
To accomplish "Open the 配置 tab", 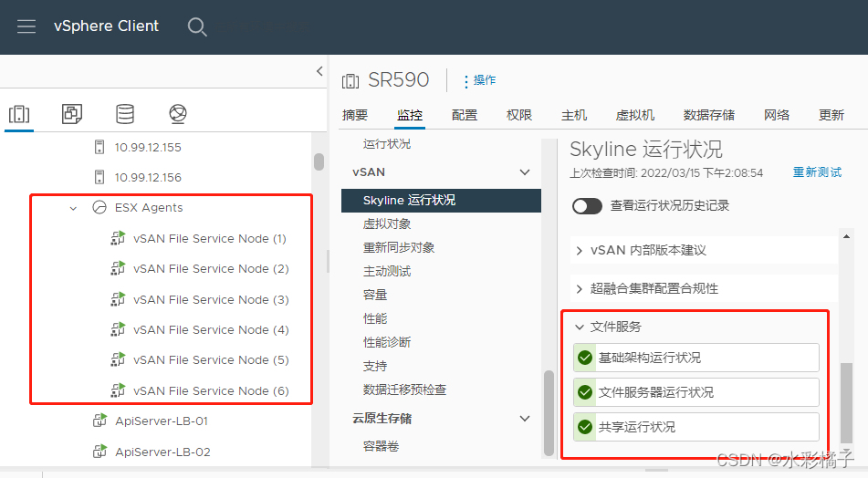I will coord(465,115).
